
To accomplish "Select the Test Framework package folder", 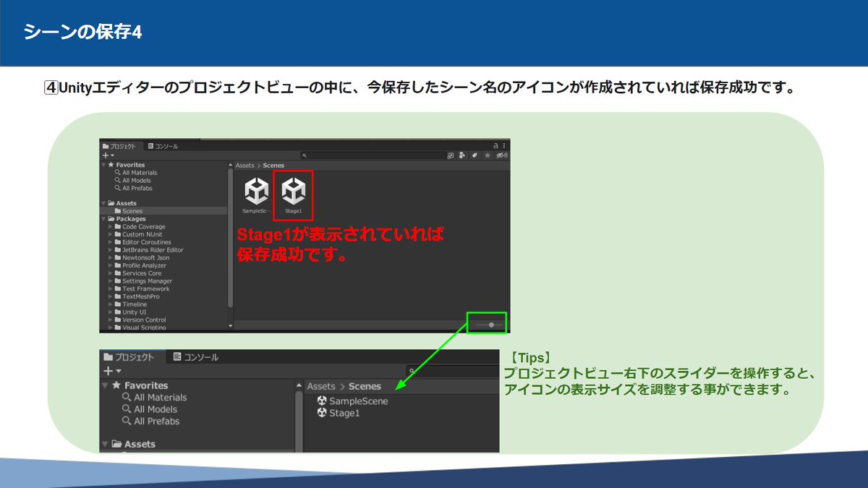I will pyautogui.click(x=142, y=289).
